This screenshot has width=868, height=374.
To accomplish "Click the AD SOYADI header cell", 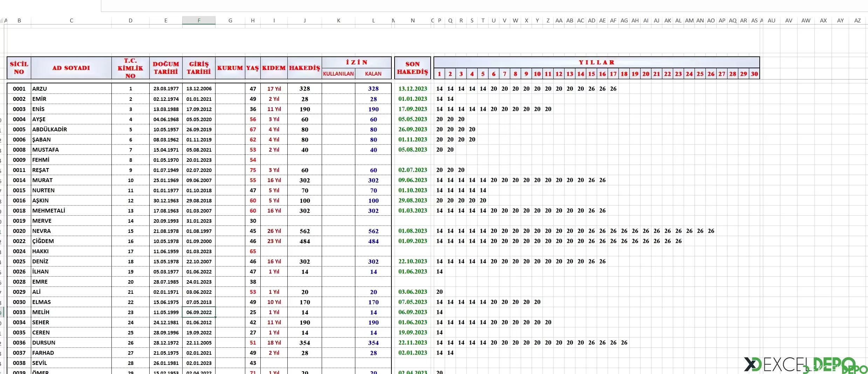I will (71, 68).
